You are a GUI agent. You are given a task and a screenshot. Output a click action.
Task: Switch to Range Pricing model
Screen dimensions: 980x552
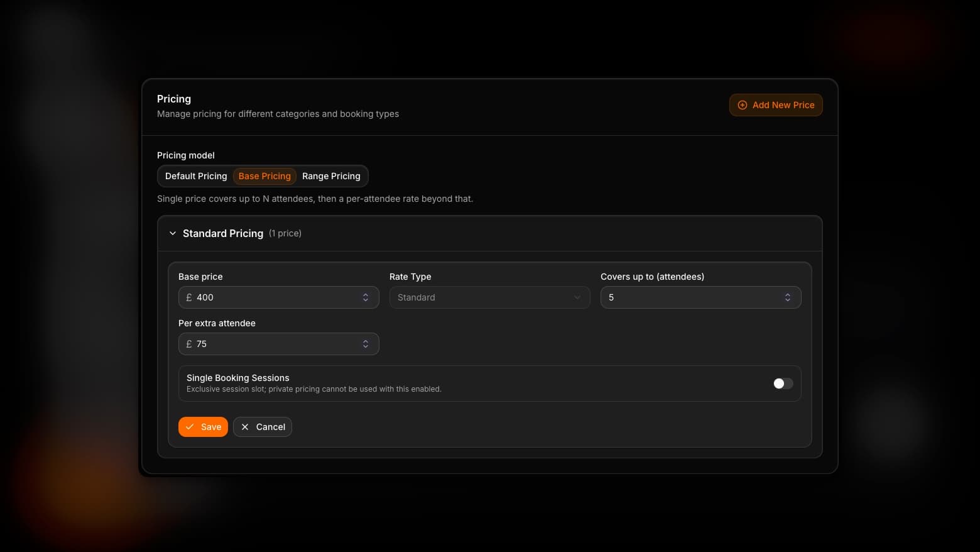331,176
